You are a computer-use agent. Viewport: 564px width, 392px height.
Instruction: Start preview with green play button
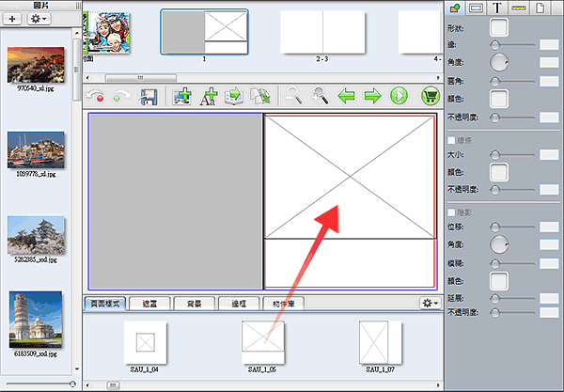coord(399,96)
